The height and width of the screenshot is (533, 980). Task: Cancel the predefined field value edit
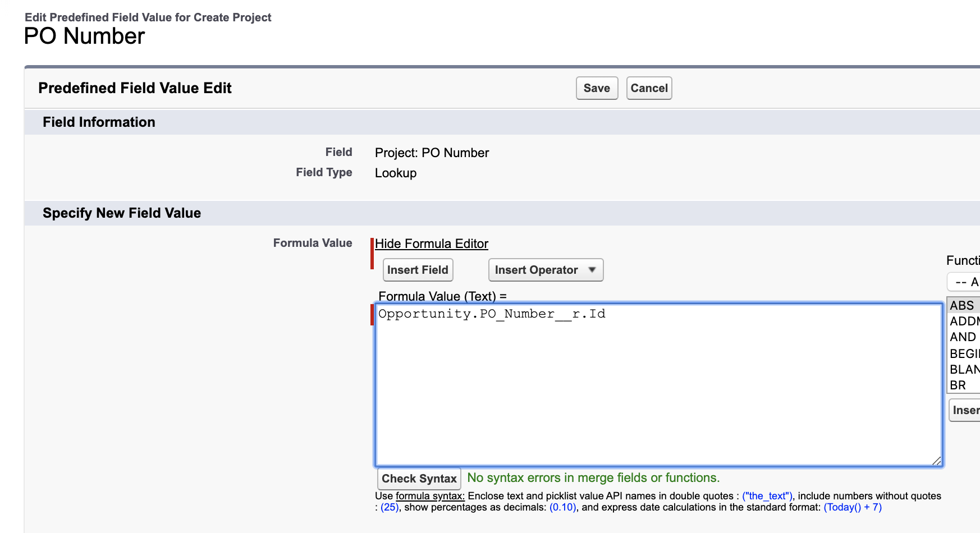point(649,88)
